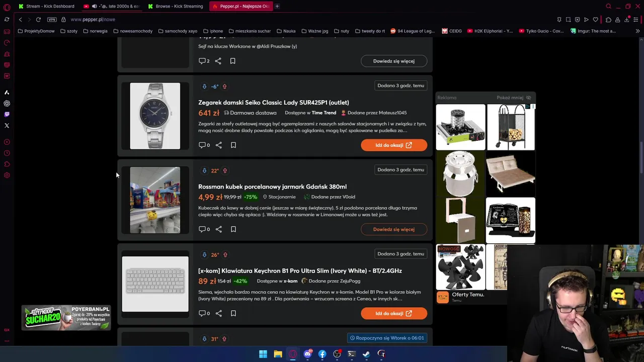Select the Pepper.pl tab
This screenshot has height=362, width=644.
click(x=241, y=7)
